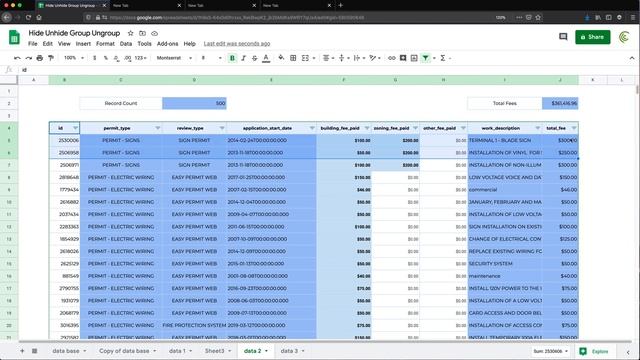The height and width of the screenshot is (360, 640).
Task: Open the fill color picker
Action: [x=281, y=58]
